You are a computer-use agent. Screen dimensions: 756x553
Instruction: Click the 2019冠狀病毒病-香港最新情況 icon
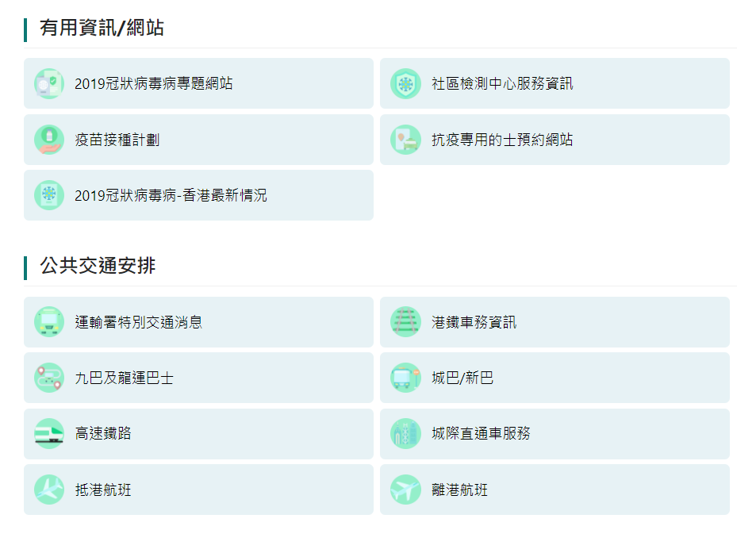pyautogui.click(x=49, y=195)
